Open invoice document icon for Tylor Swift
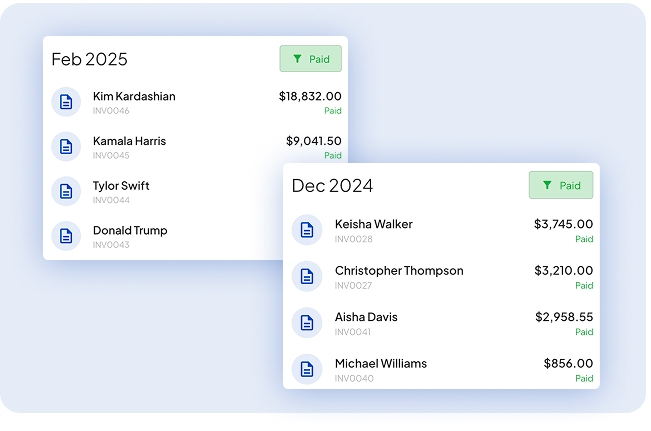The height and width of the screenshot is (431, 651). click(66, 191)
